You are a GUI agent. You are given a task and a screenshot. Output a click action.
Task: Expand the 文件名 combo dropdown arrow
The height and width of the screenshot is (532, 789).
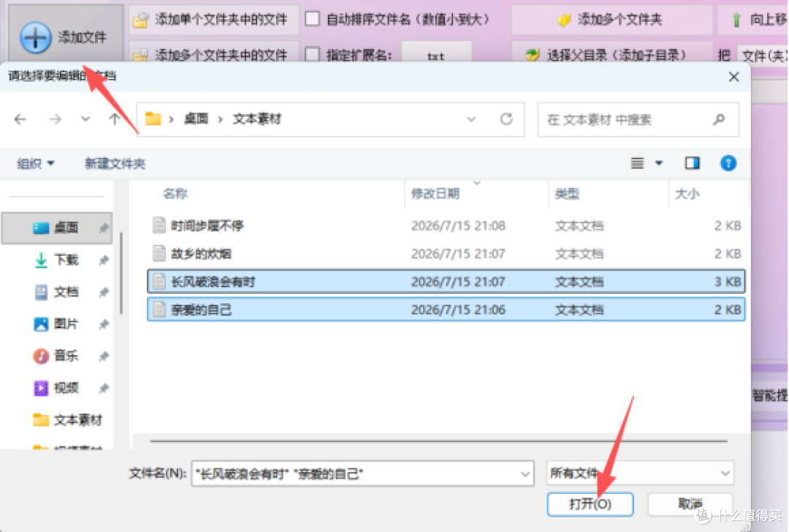click(x=525, y=474)
